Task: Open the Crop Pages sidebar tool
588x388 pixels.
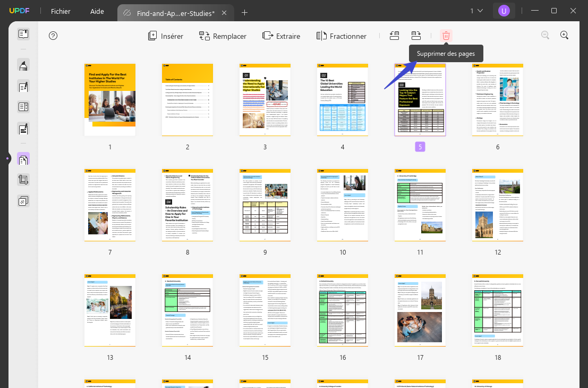Action: coord(23,180)
